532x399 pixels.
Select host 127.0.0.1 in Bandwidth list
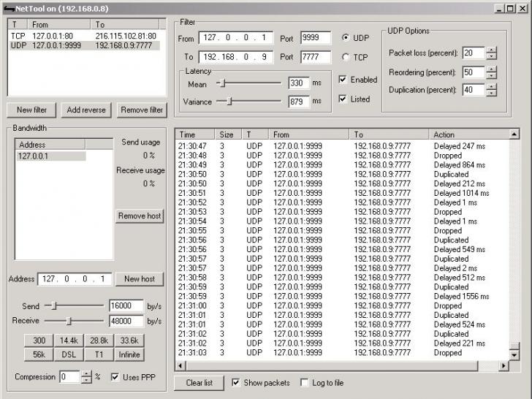click(x=51, y=156)
